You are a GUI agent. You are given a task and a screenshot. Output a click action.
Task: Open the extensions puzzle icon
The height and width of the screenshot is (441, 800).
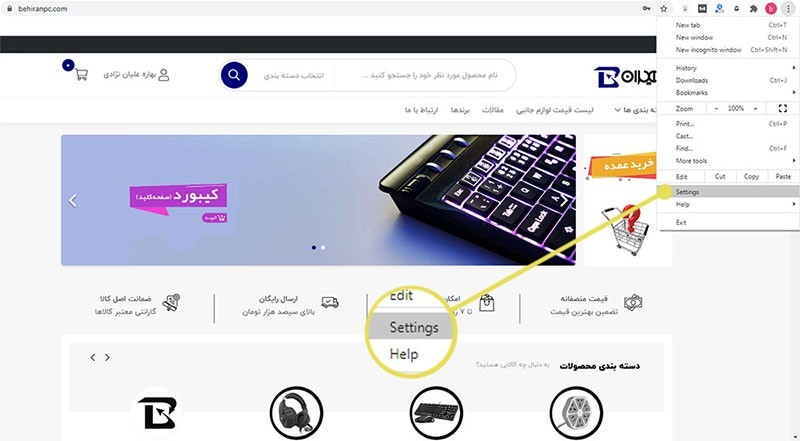pyautogui.click(x=753, y=9)
